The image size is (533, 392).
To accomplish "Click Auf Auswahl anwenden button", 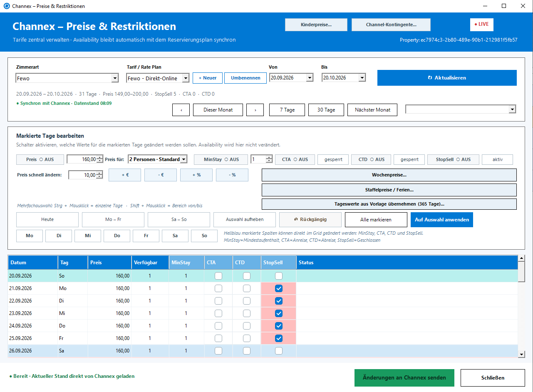I will 442,219.
